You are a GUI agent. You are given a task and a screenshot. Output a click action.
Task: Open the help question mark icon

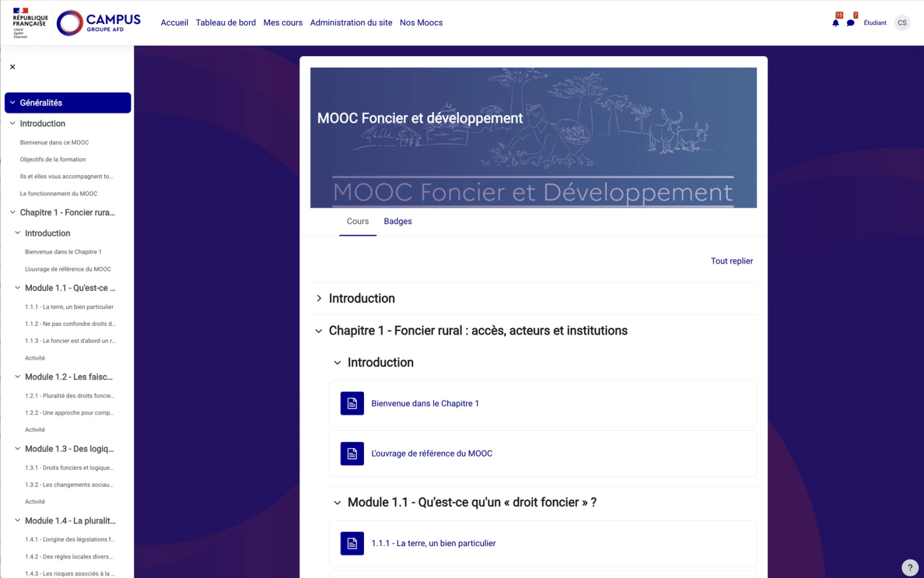click(910, 567)
